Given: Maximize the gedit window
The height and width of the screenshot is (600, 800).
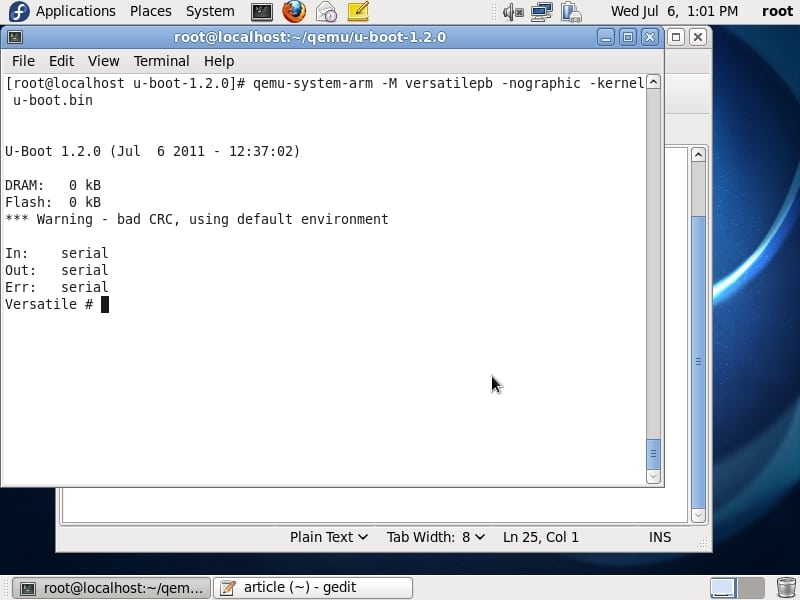Looking at the screenshot, I should (676, 37).
